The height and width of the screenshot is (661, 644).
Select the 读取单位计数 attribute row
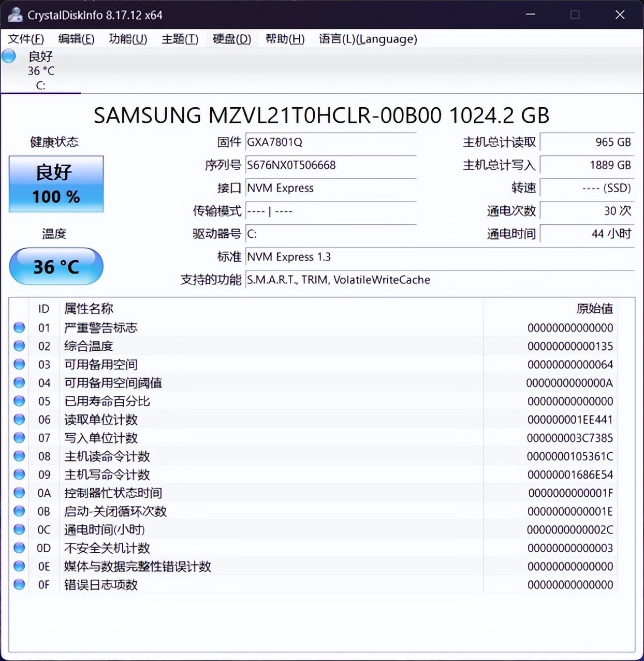coord(313,419)
